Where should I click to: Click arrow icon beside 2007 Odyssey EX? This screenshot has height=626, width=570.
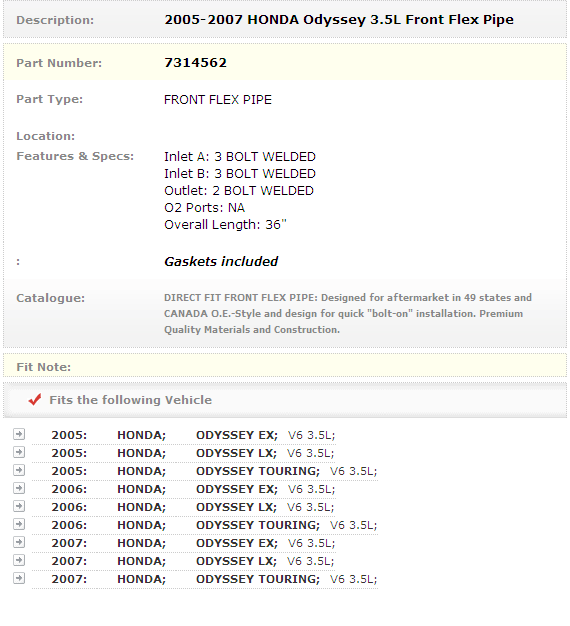19,542
